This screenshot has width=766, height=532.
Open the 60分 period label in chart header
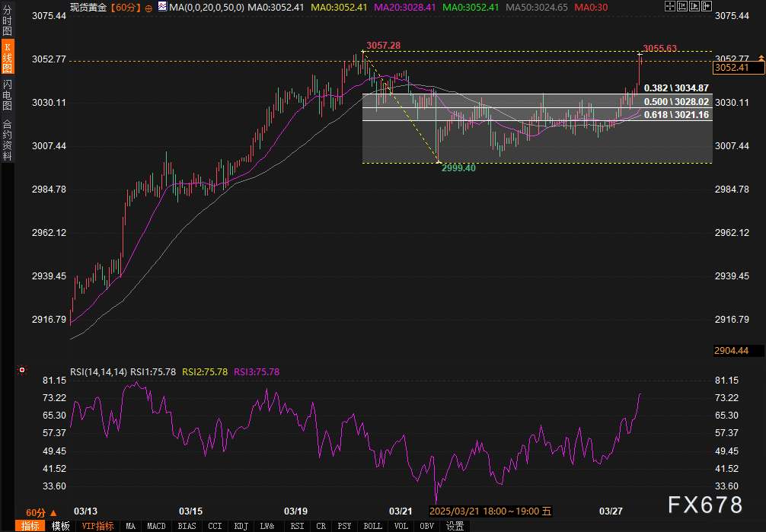124,8
